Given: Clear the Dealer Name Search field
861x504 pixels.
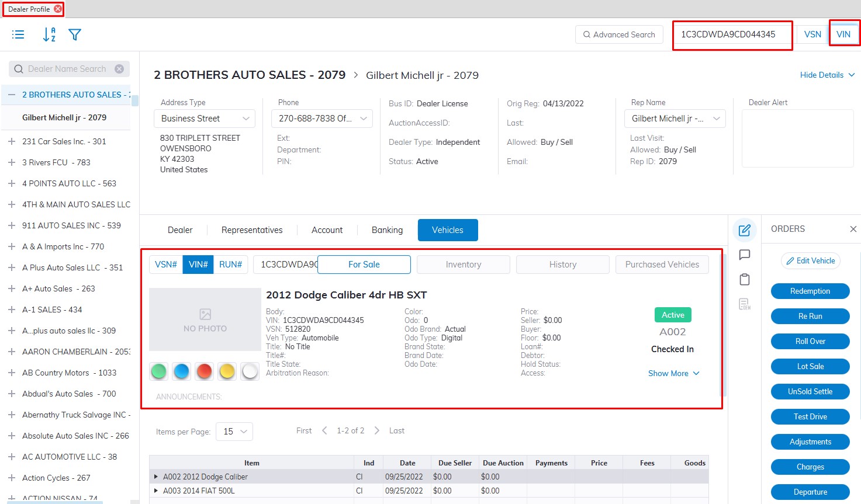Looking at the screenshot, I should (x=119, y=69).
